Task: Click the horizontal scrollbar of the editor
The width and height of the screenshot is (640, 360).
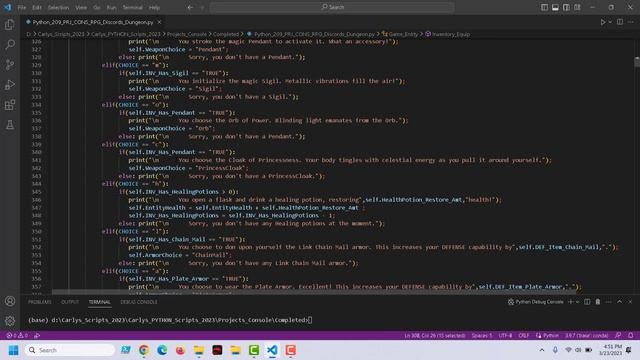Action: point(313,292)
